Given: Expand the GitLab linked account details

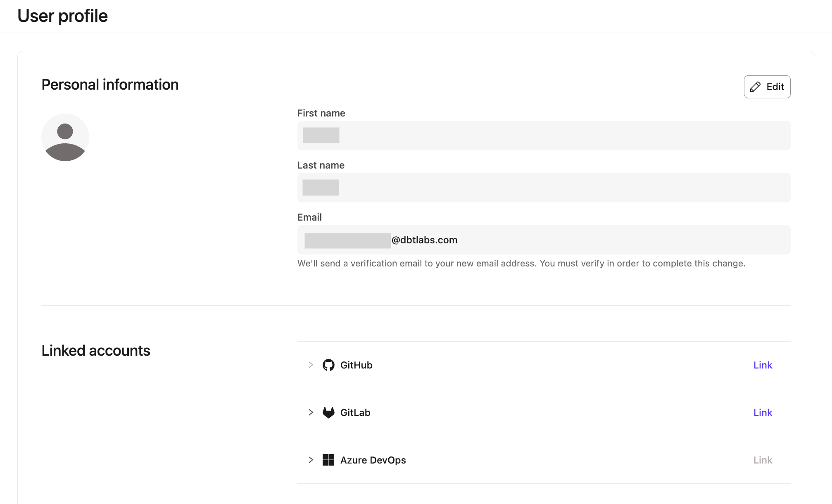Looking at the screenshot, I should (311, 412).
